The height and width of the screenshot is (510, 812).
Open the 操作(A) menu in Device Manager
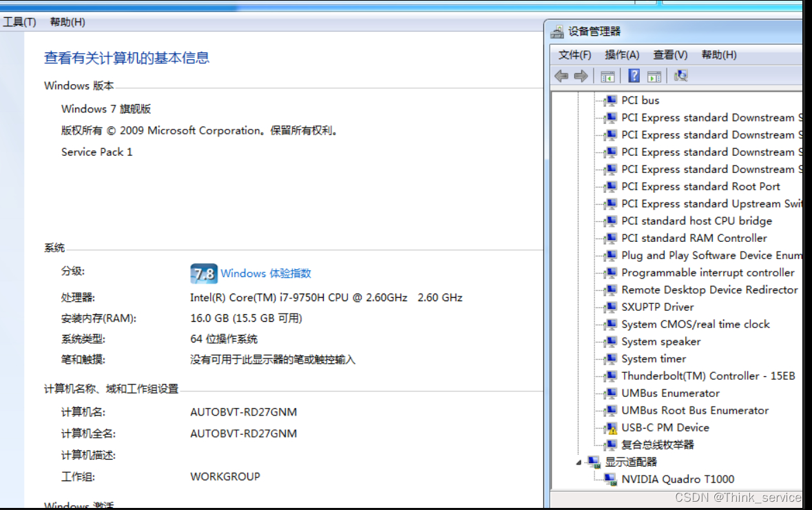[x=622, y=55]
